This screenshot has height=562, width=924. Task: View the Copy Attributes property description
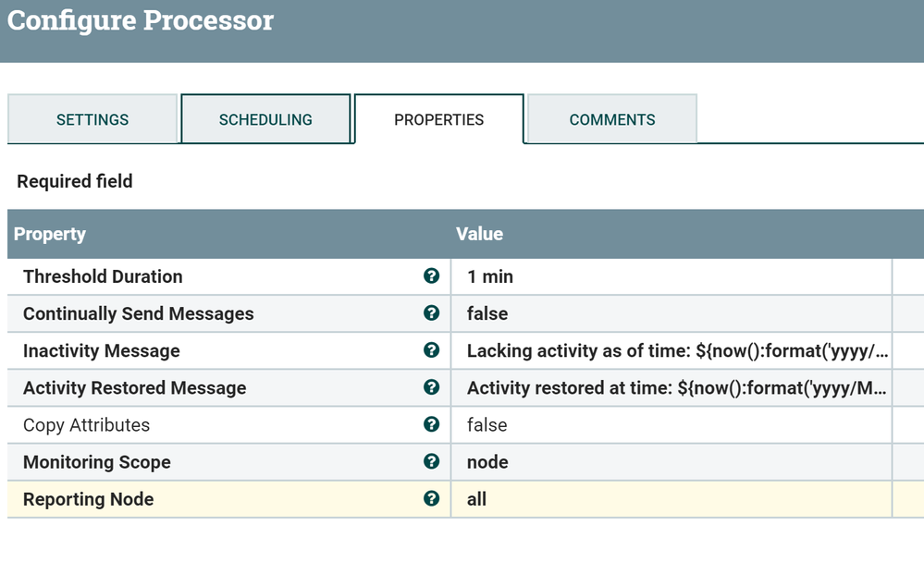432,424
